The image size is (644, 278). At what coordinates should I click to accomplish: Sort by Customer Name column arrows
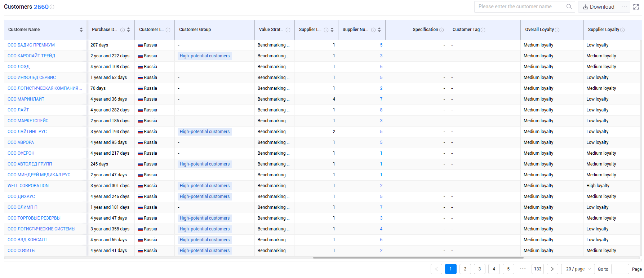pyautogui.click(x=81, y=30)
